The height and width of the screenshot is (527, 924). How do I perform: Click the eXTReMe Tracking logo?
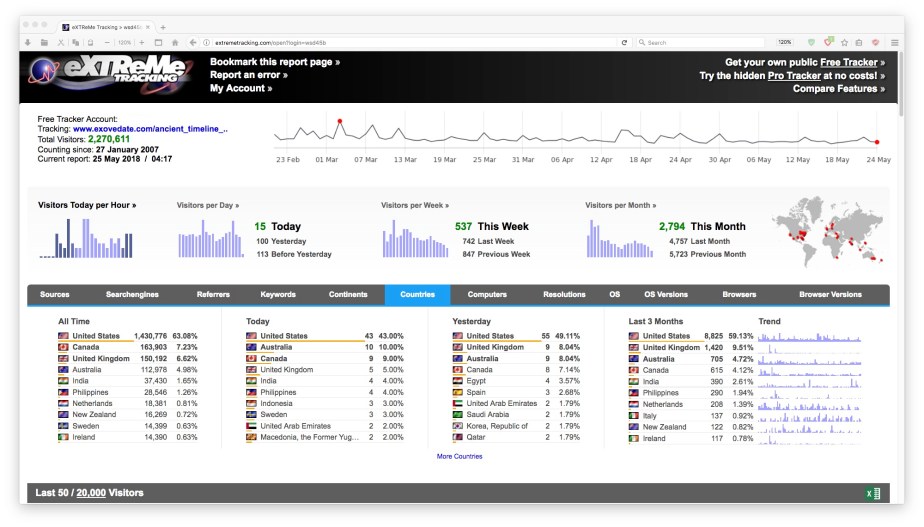click(x=110, y=76)
